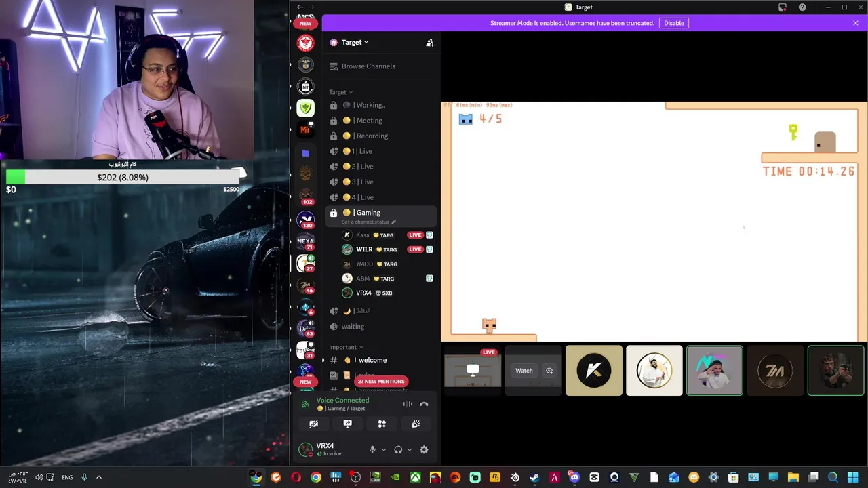The width and height of the screenshot is (868, 488).
Task: Click the top NEW server indicator pill
Action: tap(306, 24)
